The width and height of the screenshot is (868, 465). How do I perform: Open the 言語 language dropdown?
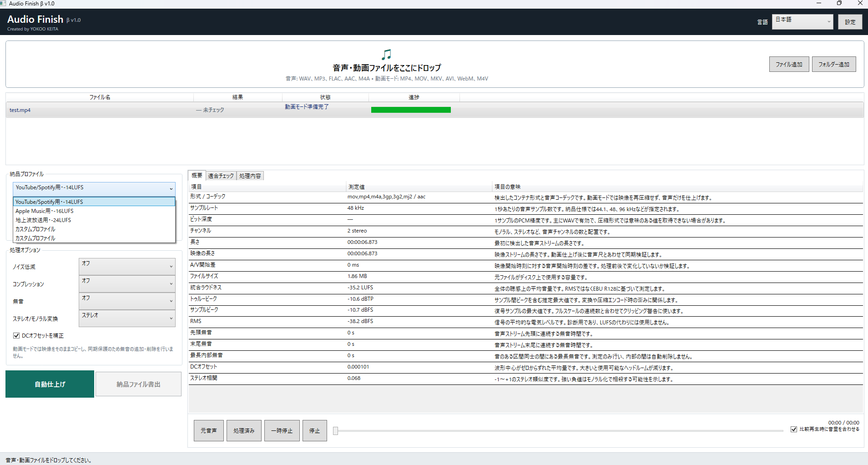pyautogui.click(x=802, y=21)
